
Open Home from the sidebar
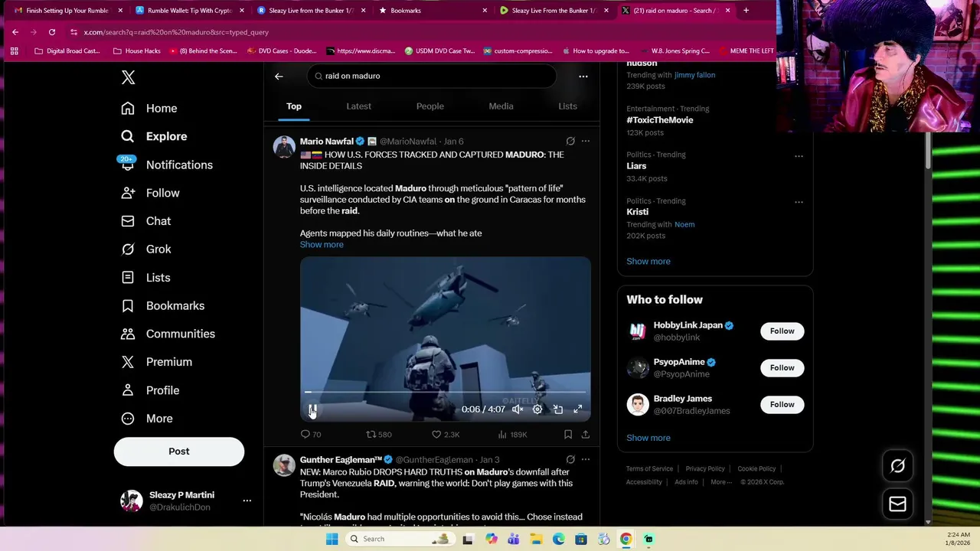[149, 109]
